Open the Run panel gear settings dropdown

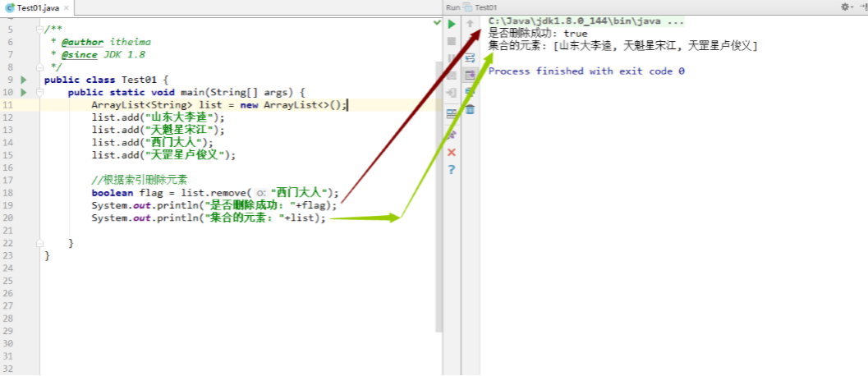point(844,7)
